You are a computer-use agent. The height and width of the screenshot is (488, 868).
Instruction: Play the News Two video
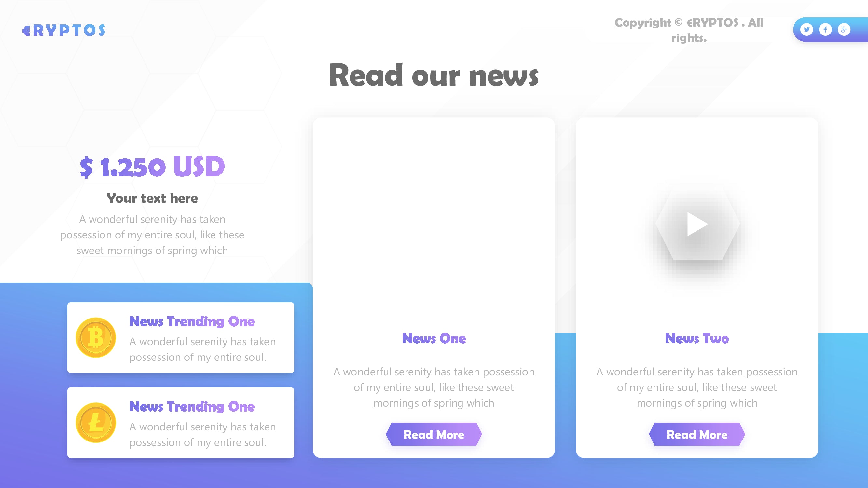click(x=697, y=225)
